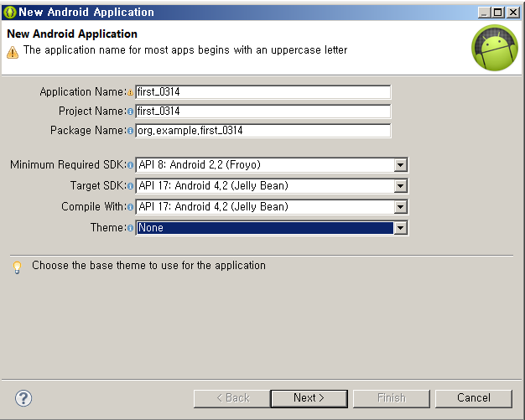Click the info icon beside Theme
525x420 pixels.
coord(130,228)
